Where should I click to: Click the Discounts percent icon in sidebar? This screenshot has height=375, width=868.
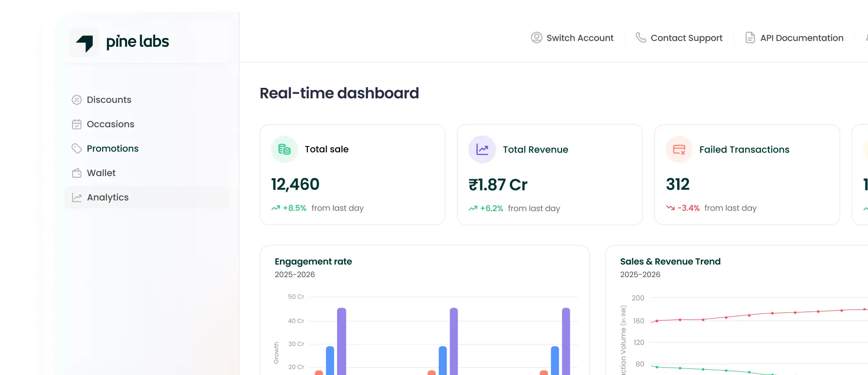[77, 100]
